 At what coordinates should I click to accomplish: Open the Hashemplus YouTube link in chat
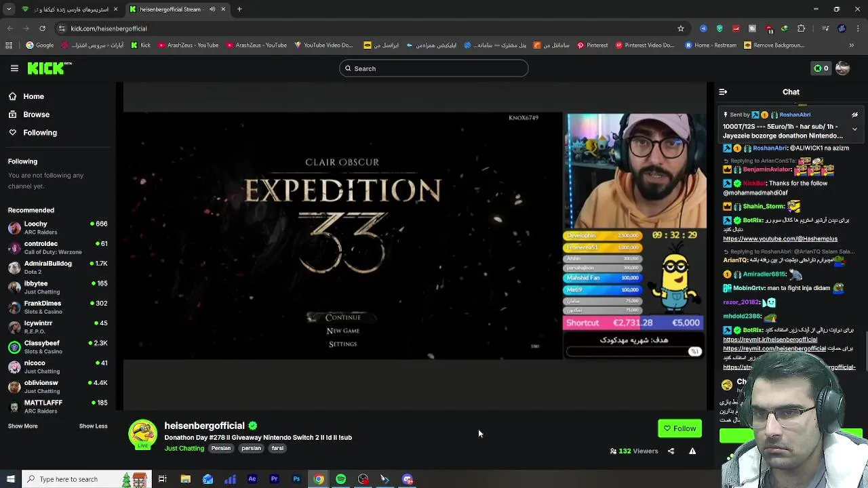[x=780, y=239]
